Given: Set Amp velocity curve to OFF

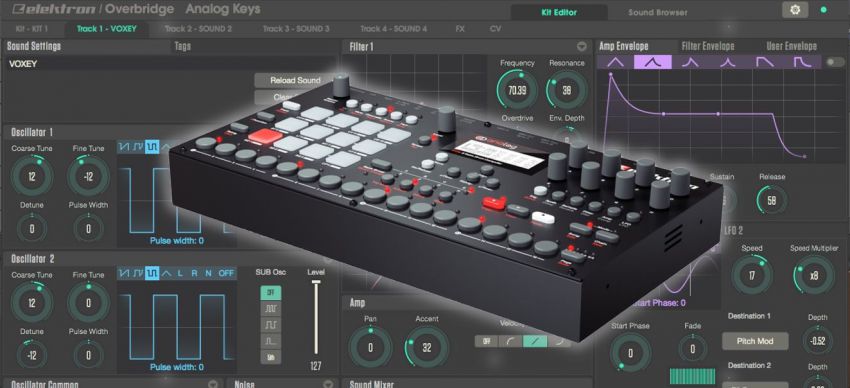Looking at the screenshot, I should (486, 341).
